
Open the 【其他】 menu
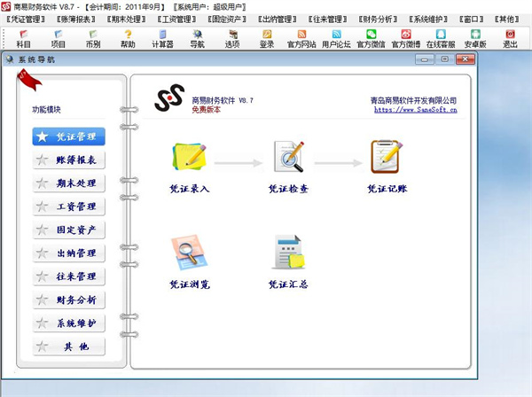pyautogui.click(x=506, y=19)
